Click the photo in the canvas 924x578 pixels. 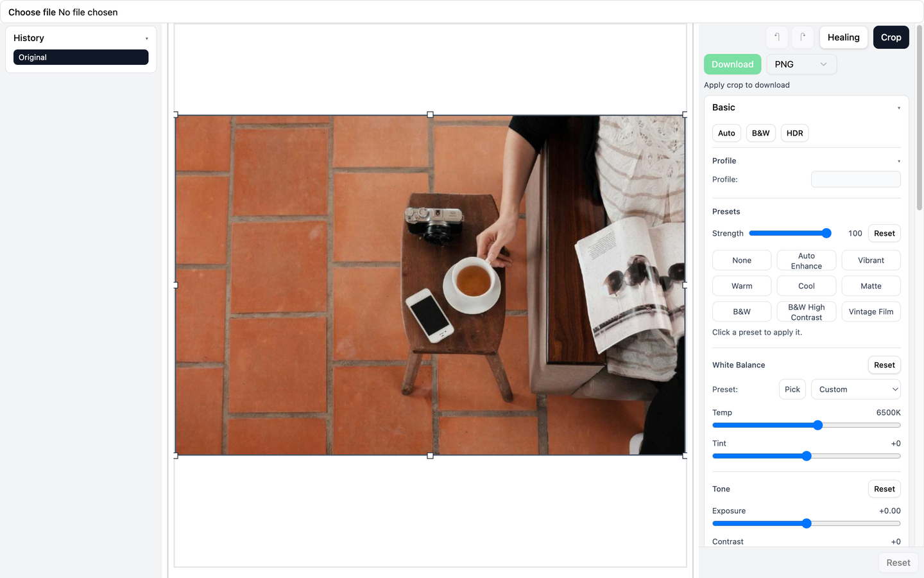click(x=430, y=285)
